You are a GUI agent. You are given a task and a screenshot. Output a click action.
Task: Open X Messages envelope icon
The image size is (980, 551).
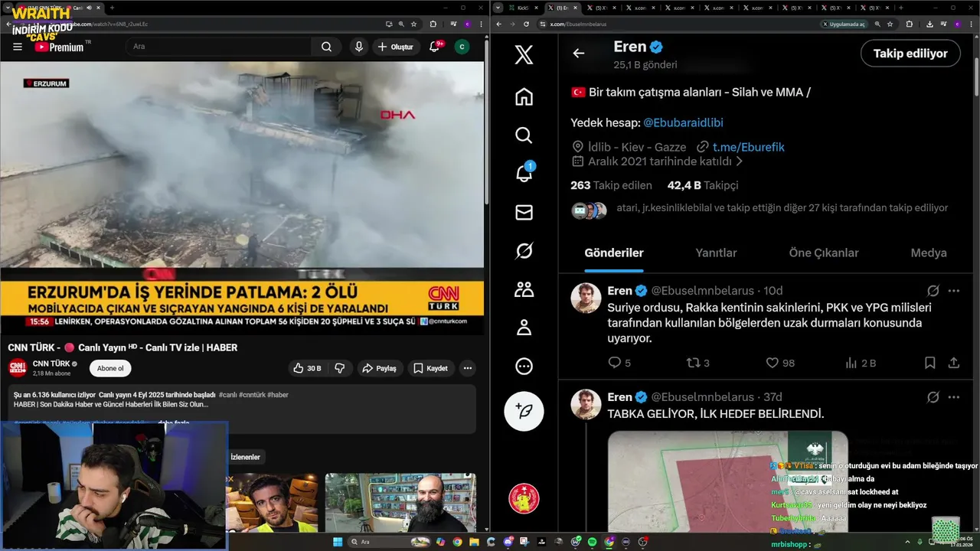tap(524, 213)
